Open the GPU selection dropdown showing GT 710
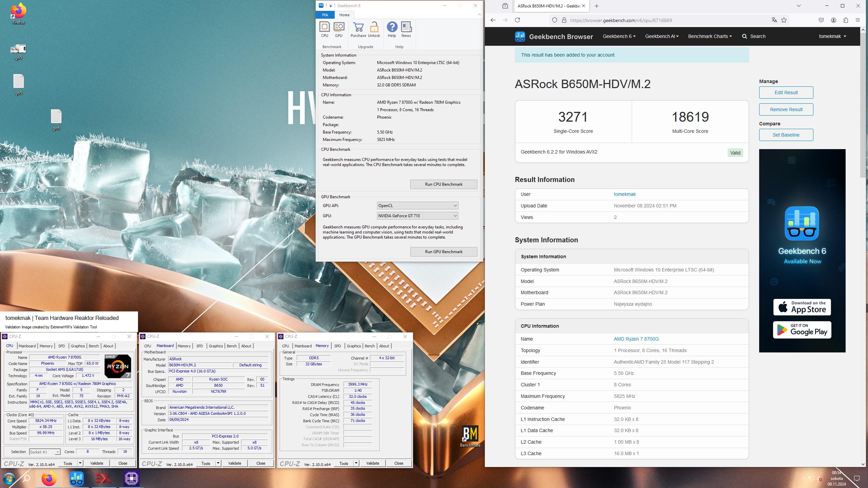This screenshot has width=868, height=488. click(417, 216)
